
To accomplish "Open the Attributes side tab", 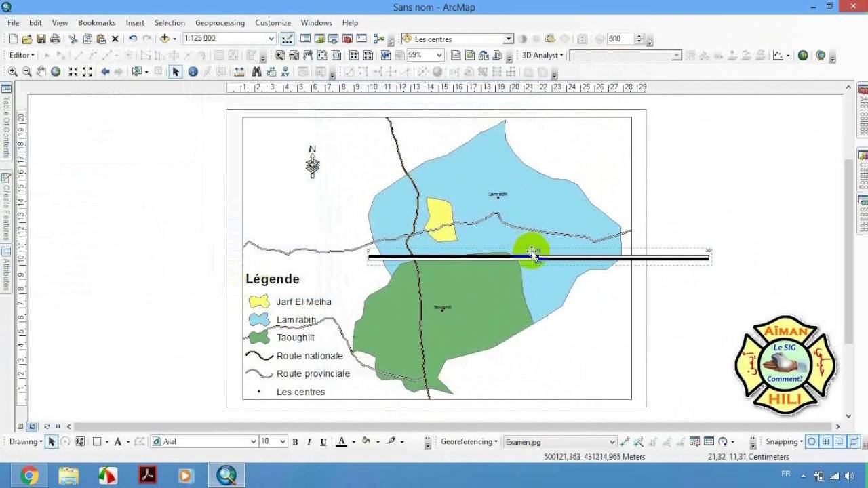I will tap(6, 268).
